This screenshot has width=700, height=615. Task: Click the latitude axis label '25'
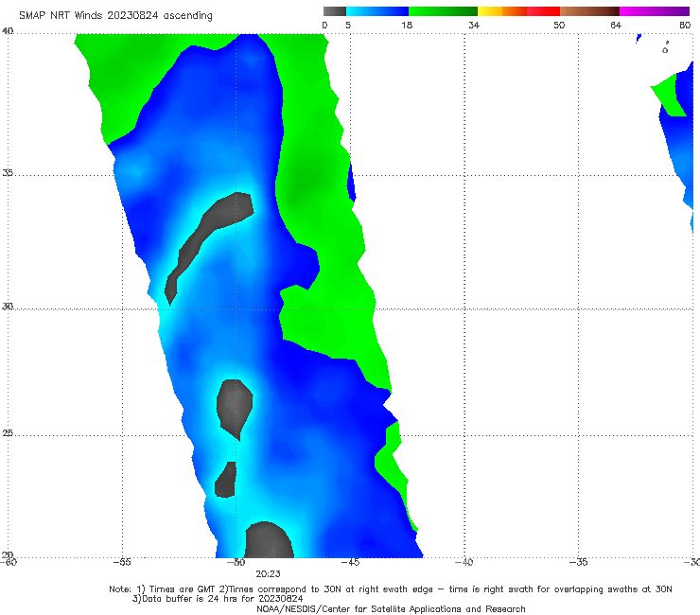coord(8,432)
